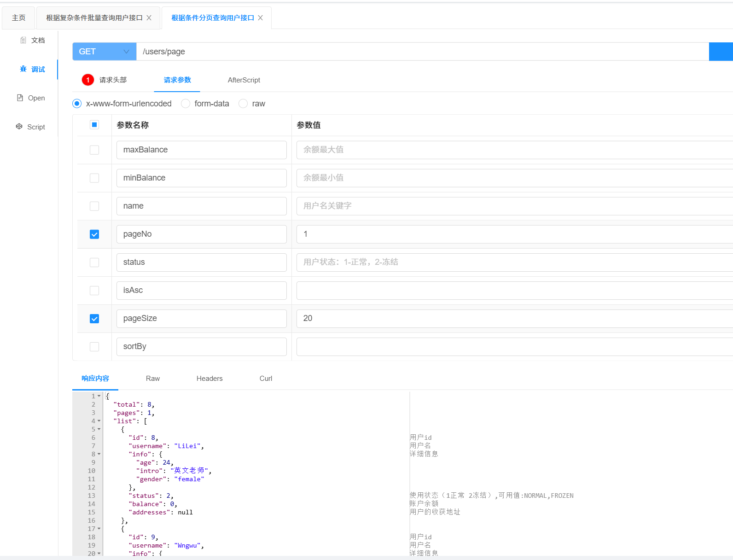Image resolution: width=733 pixels, height=560 pixels.
Task: Toggle the select-all parameters checkbox
Action: point(94,125)
